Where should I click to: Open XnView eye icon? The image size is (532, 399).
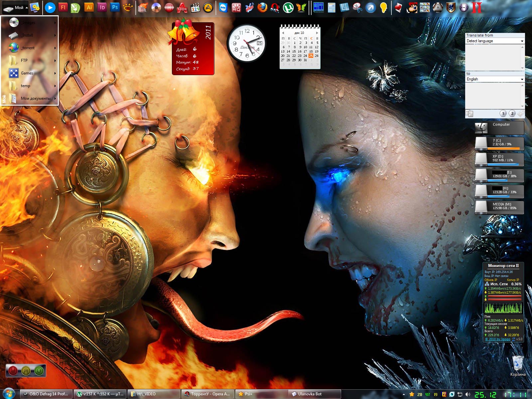128,7
